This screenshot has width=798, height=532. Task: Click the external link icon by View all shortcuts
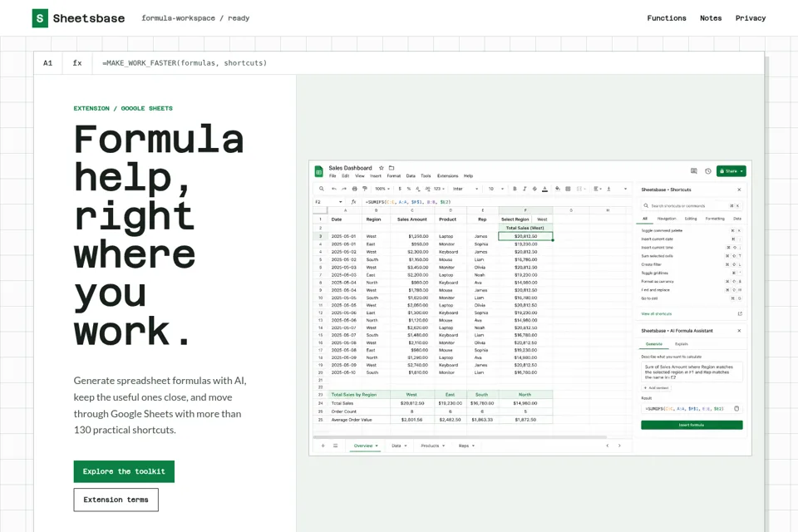click(740, 313)
